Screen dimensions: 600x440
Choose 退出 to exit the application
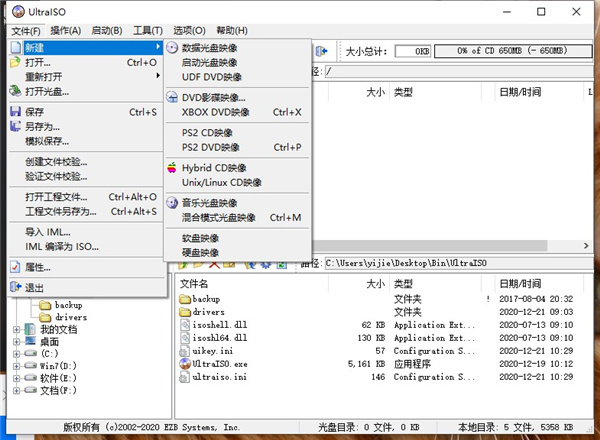tap(35, 287)
